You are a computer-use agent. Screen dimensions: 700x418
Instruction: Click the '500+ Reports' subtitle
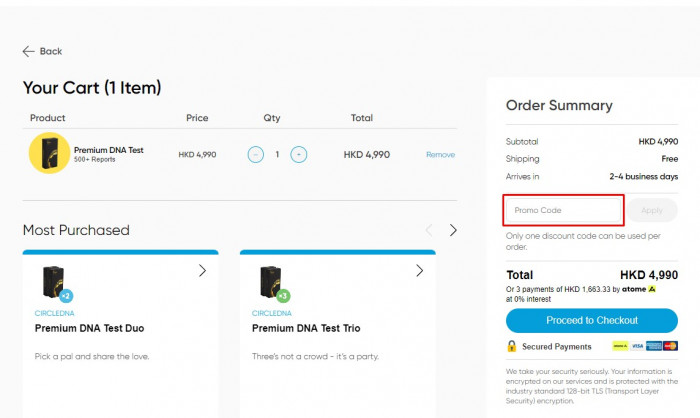pos(95,159)
